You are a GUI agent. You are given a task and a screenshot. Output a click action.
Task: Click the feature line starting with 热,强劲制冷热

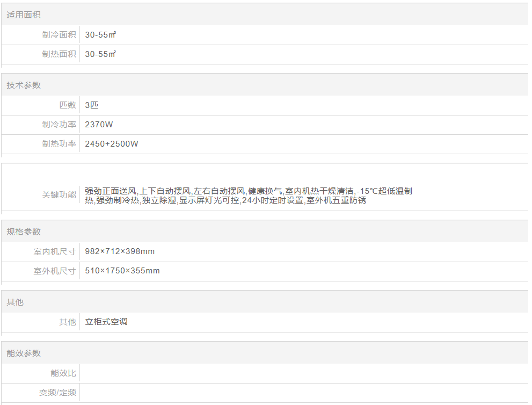click(225, 200)
